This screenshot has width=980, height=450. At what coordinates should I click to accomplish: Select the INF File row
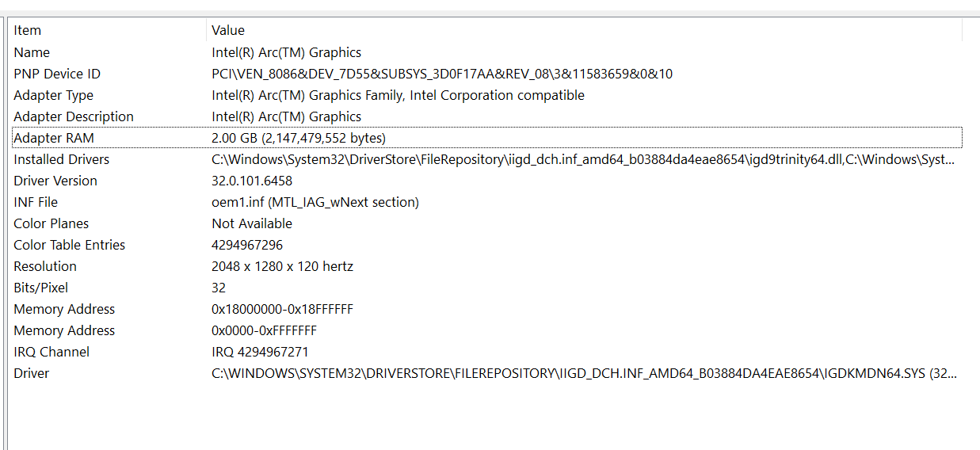pos(36,202)
